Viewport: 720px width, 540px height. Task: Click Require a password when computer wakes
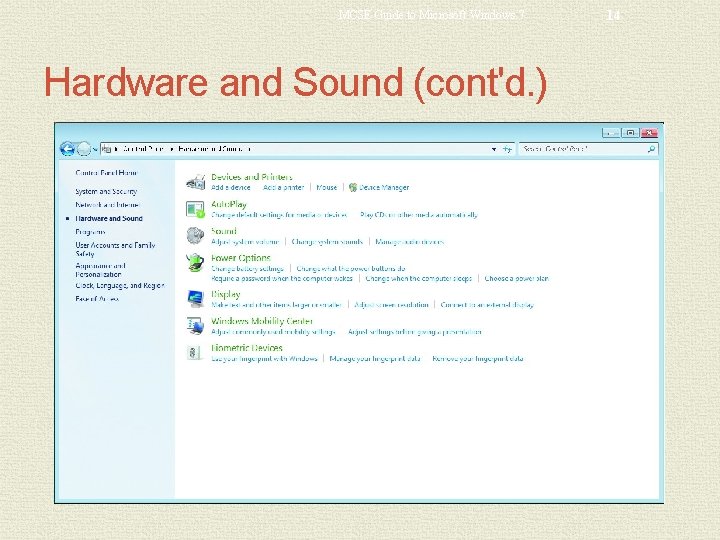tap(281, 278)
